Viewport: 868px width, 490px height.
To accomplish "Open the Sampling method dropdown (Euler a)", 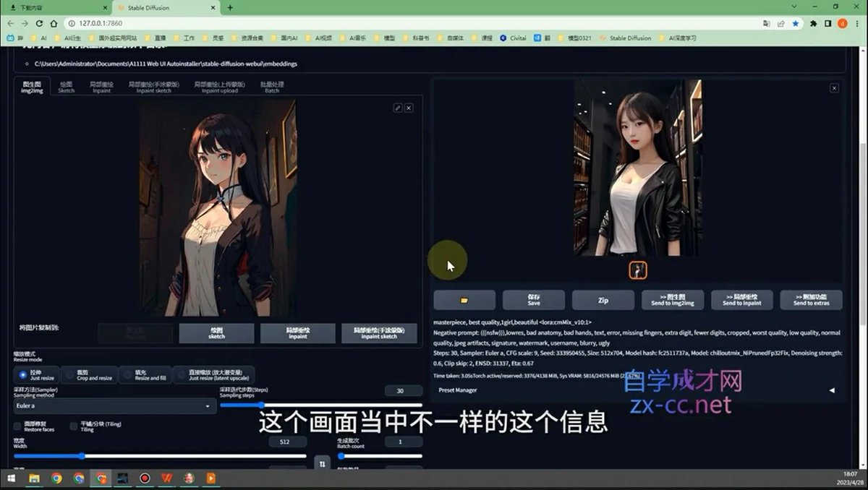I will (x=114, y=406).
